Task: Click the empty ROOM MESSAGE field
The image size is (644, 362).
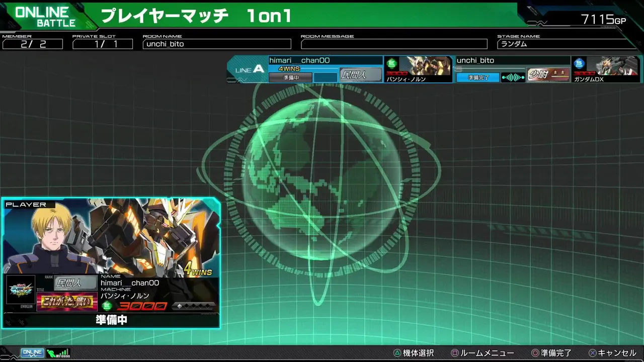Action: 394,44
